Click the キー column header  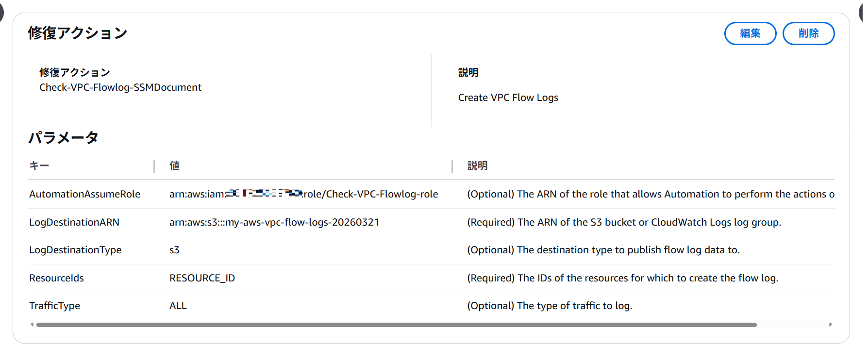click(x=39, y=166)
